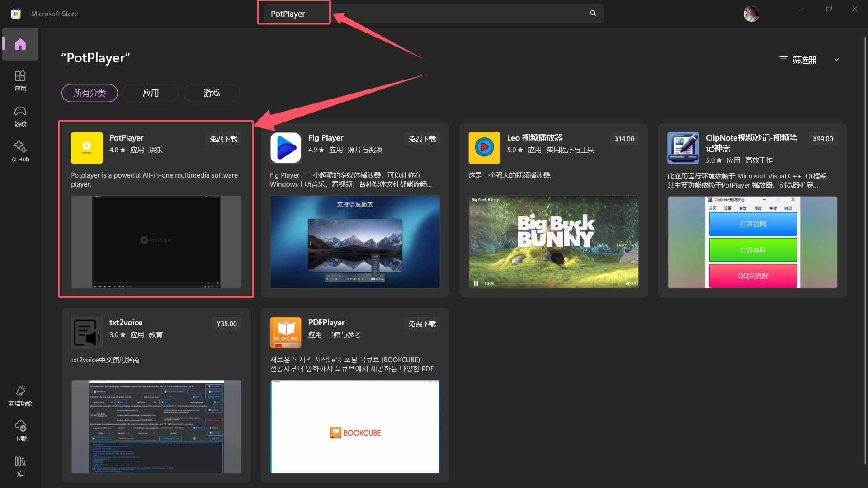Open the Apps (应用) sidebar section
This screenshot has height=488, width=868.
coord(20,81)
